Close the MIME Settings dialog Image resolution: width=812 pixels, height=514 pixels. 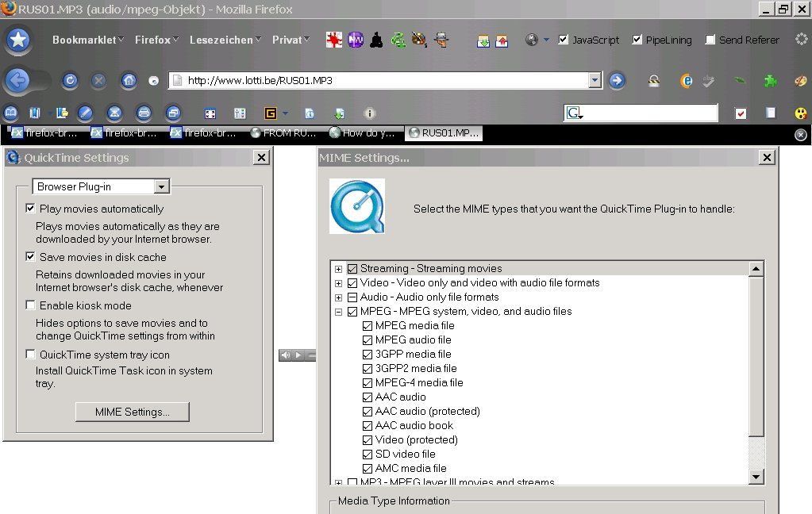click(767, 157)
